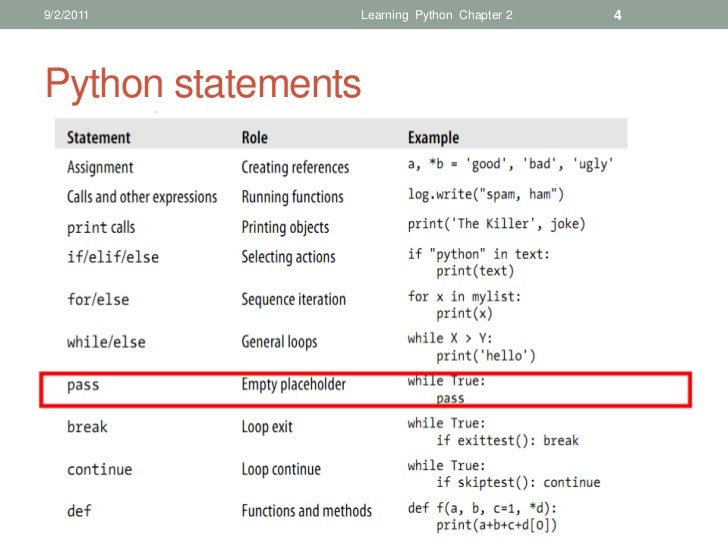This screenshot has height=546, width=728.
Task: Click the date "9/2/2011" in header
Action: (66, 15)
